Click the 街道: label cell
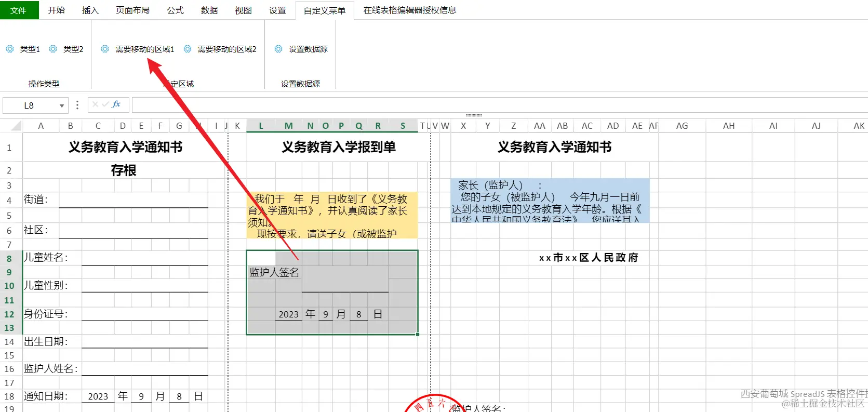868x412 pixels. coord(41,200)
